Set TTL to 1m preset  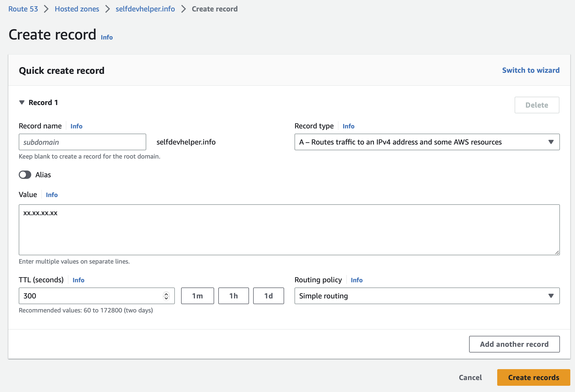(x=197, y=296)
